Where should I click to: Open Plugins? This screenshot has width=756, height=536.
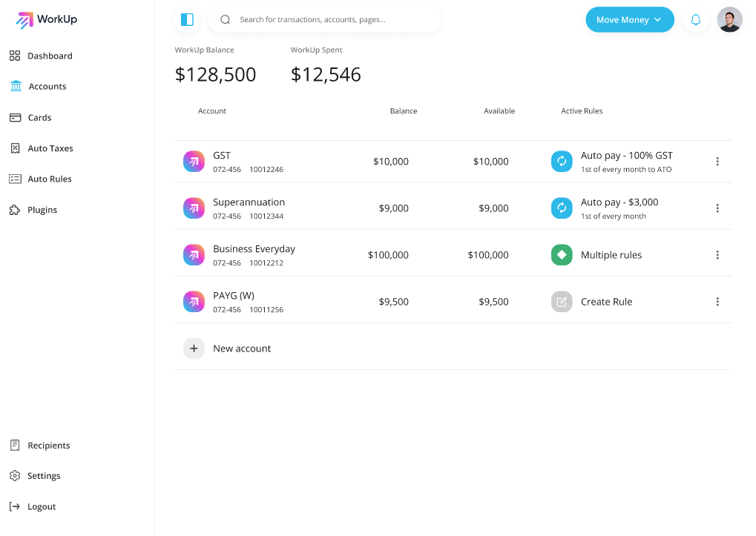click(42, 210)
